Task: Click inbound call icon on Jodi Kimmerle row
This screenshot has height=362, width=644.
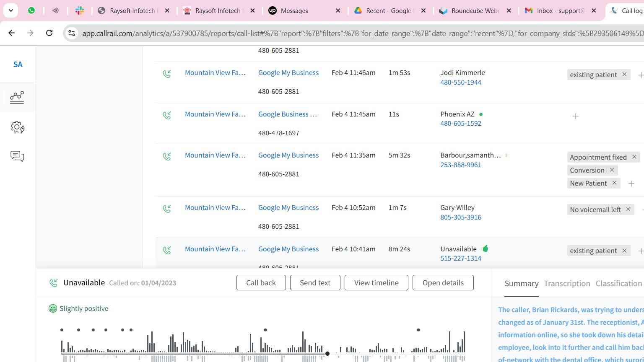Action: 167,74
